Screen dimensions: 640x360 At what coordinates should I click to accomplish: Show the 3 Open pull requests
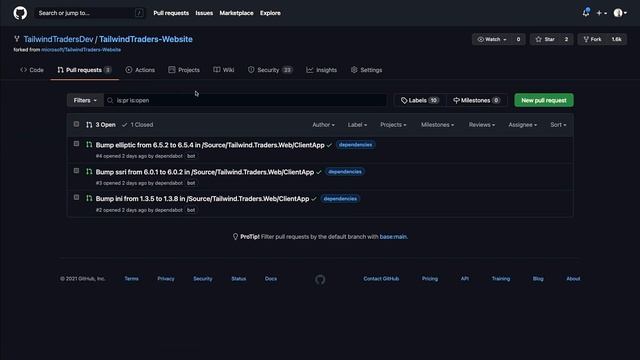click(x=101, y=124)
